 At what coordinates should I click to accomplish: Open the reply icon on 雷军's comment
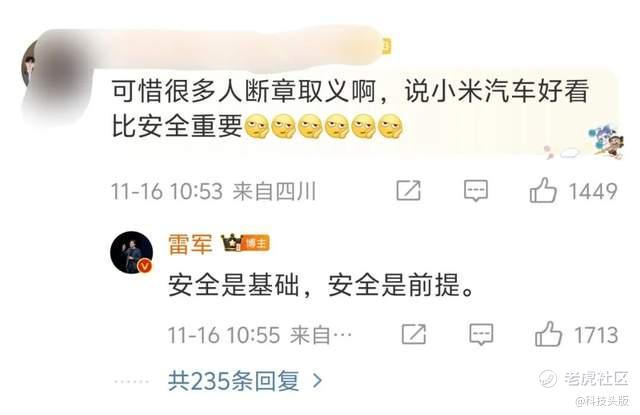pyautogui.click(x=481, y=335)
